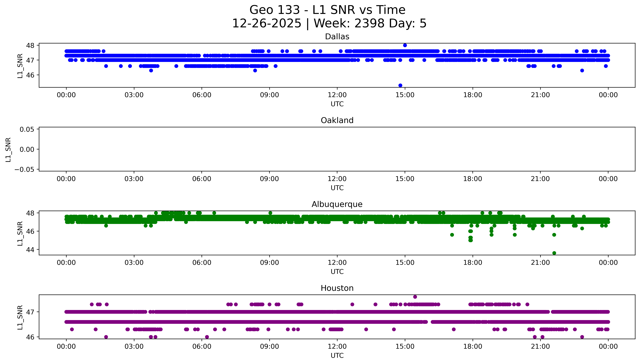640x364 pixels.
Task: Click the empty Oakland plot area center
Action: 337,149
